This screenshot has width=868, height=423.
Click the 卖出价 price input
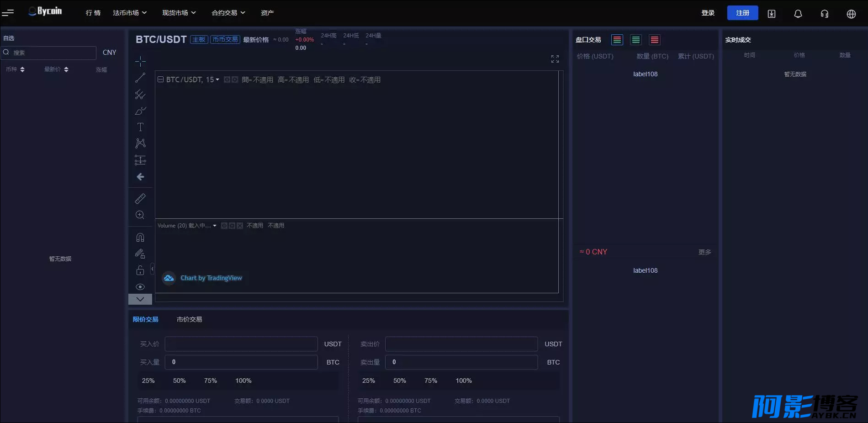pos(461,344)
